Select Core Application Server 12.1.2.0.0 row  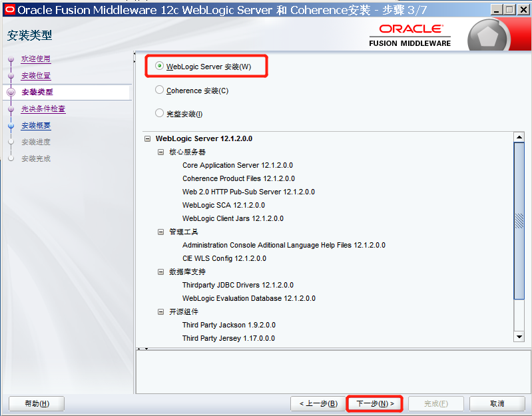point(238,165)
